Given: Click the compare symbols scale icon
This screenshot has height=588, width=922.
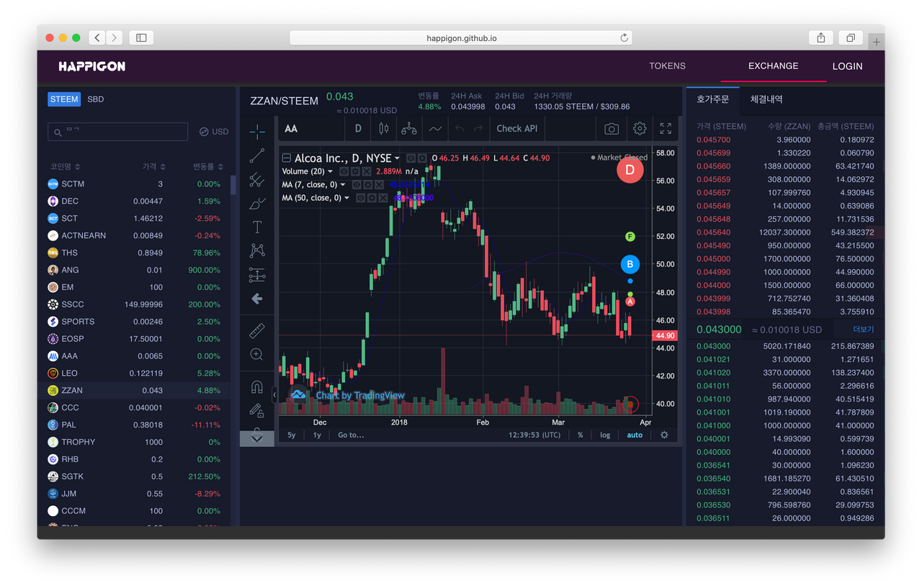Looking at the screenshot, I should tap(409, 129).
